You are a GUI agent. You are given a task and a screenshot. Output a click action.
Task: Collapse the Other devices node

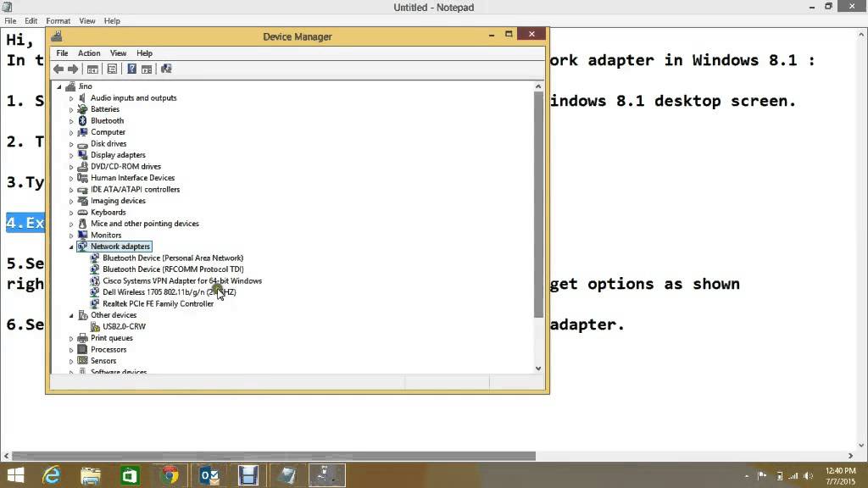tap(71, 315)
